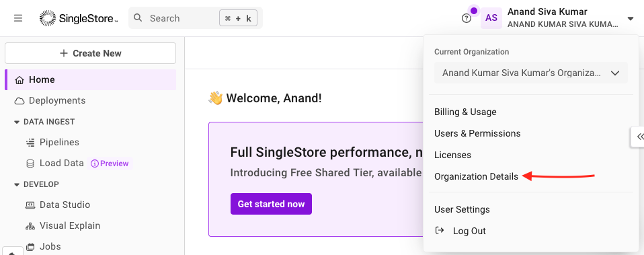Image resolution: width=644 pixels, height=255 pixels.
Task: Click the Pipelines icon
Action: point(30,143)
